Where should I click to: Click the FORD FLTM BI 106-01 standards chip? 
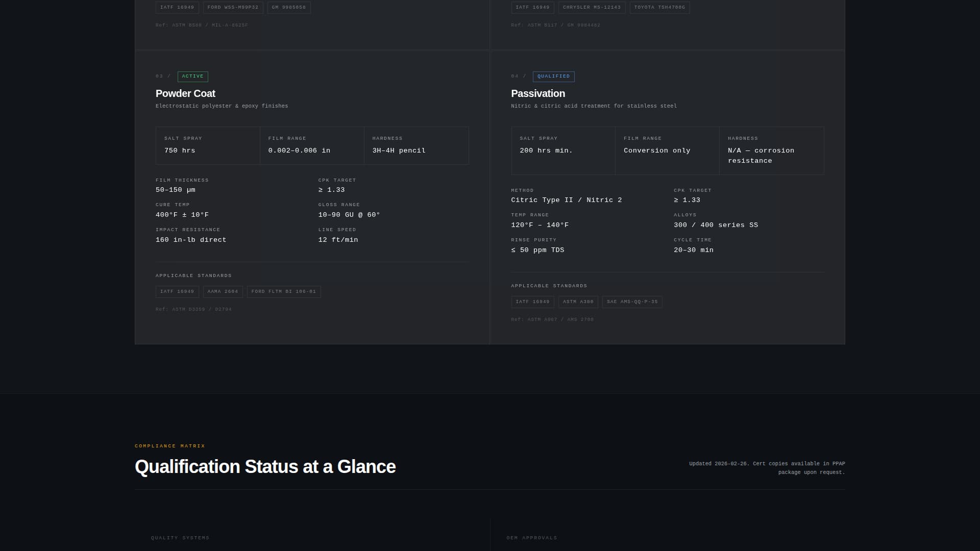pyautogui.click(x=284, y=292)
